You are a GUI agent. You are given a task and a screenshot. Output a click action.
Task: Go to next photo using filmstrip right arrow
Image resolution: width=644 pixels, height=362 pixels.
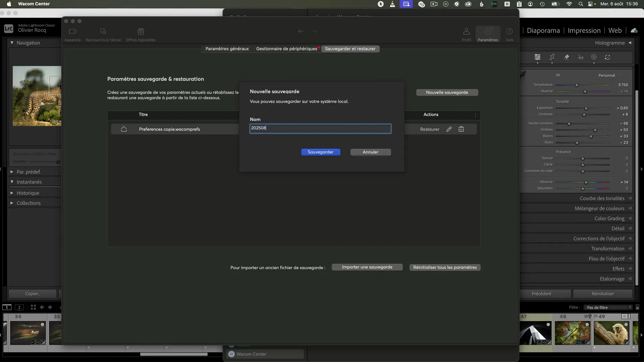[50, 307]
